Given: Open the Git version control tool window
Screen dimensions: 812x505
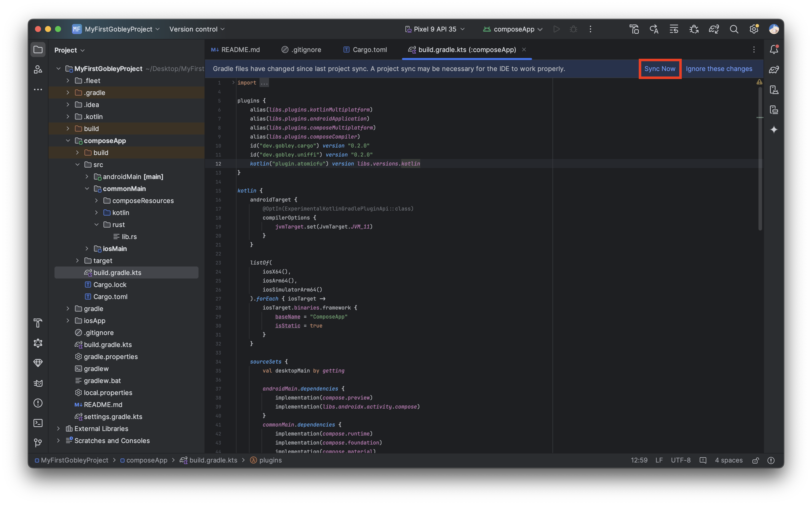Looking at the screenshot, I should pos(38,443).
